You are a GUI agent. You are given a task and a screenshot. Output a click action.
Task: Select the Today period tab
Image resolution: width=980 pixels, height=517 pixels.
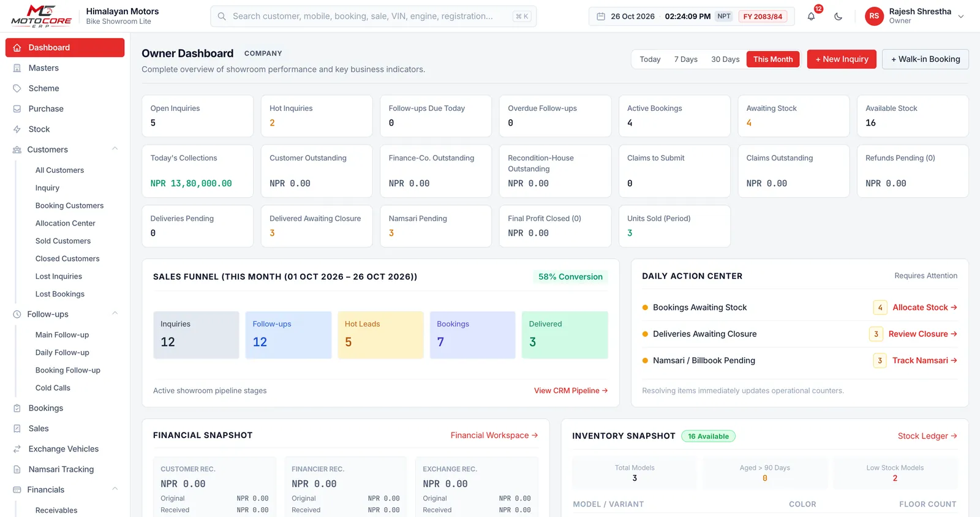click(x=650, y=59)
